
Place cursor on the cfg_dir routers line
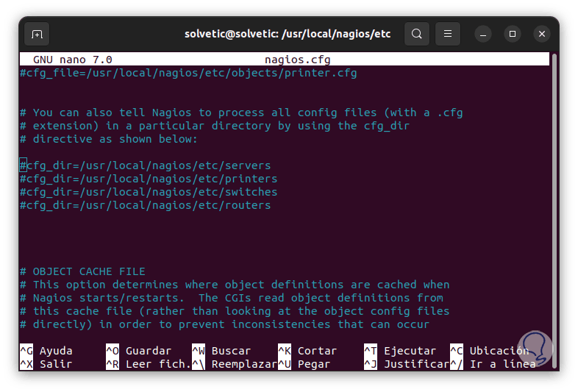tap(146, 205)
